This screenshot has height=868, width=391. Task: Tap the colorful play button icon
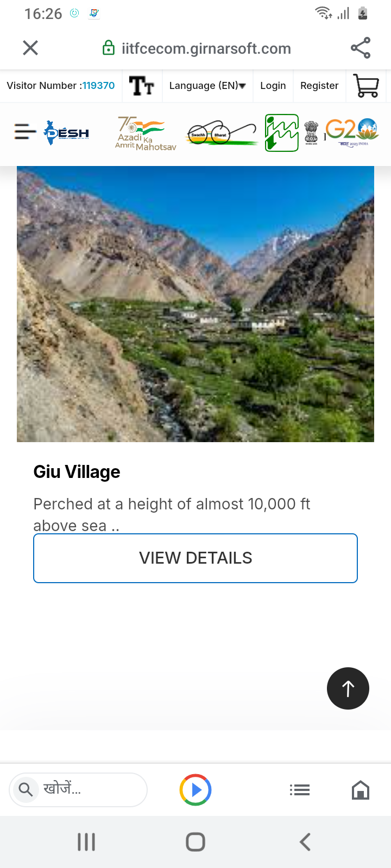(x=195, y=790)
